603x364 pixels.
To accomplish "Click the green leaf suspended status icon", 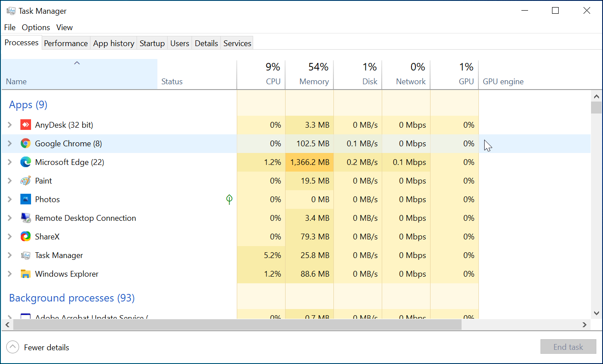I will tap(229, 200).
